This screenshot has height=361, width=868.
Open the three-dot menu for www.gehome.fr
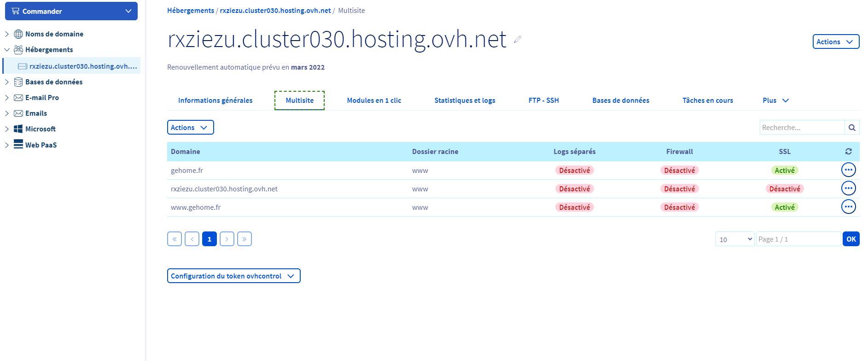pos(848,207)
